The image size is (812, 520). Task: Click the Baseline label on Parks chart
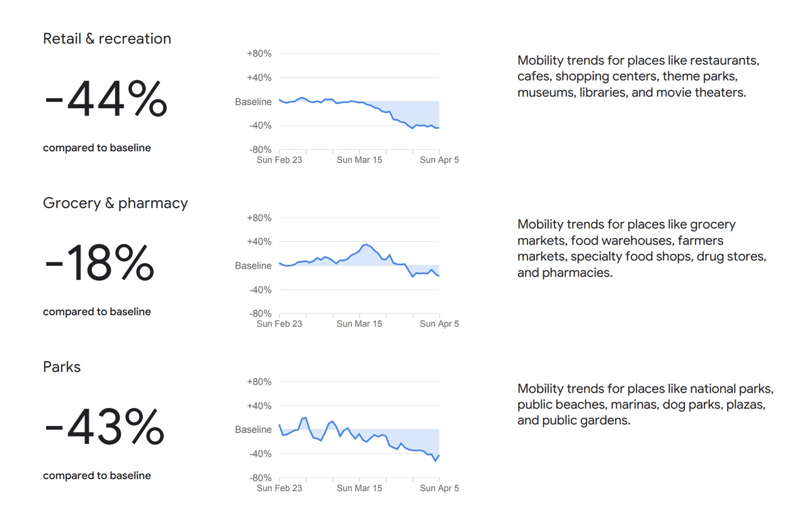[253, 429]
